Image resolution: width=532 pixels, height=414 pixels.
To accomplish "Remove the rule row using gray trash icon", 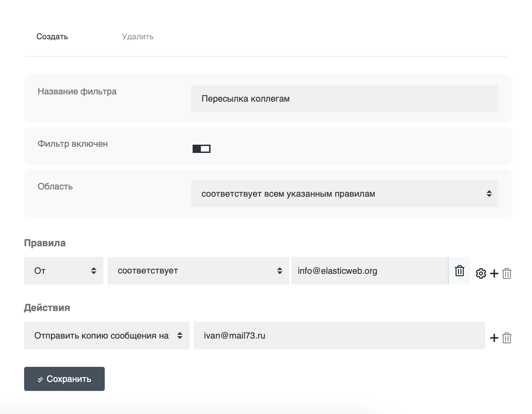I will tap(507, 273).
